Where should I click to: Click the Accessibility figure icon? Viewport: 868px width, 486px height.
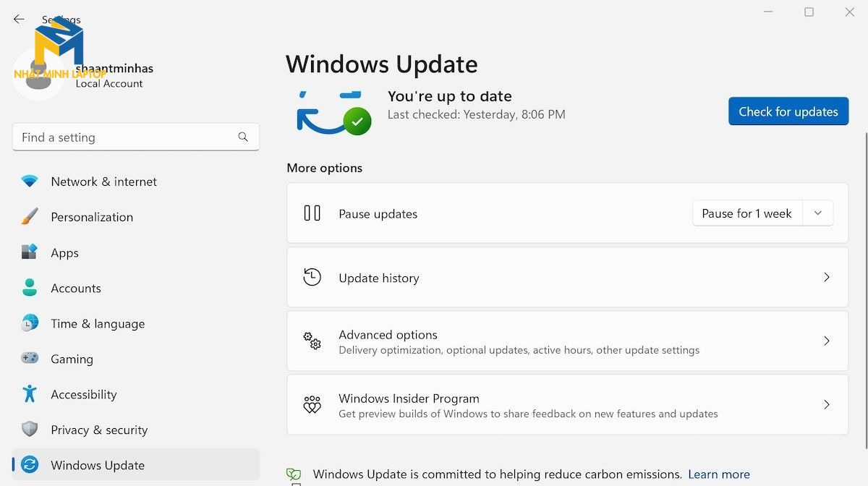(30, 394)
